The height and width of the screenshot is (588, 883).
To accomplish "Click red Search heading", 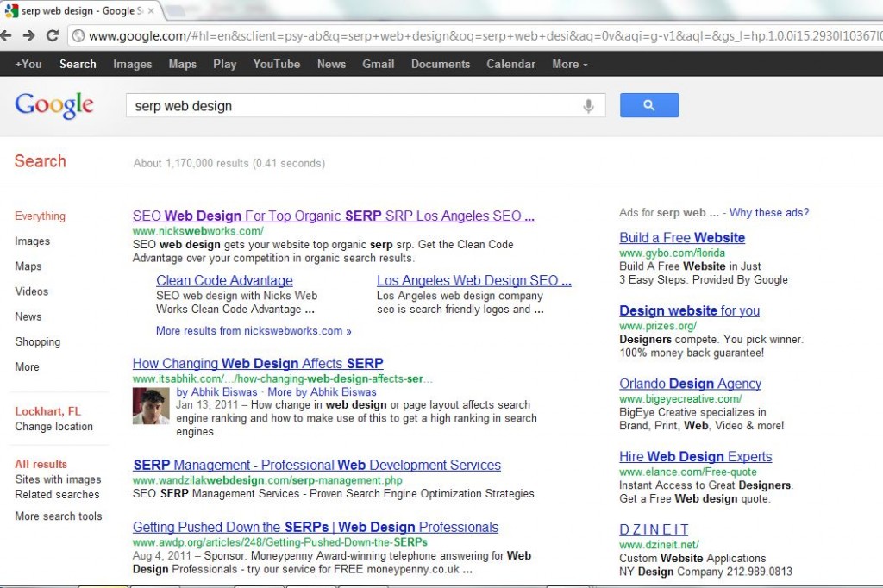I will (x=40, y=161).
